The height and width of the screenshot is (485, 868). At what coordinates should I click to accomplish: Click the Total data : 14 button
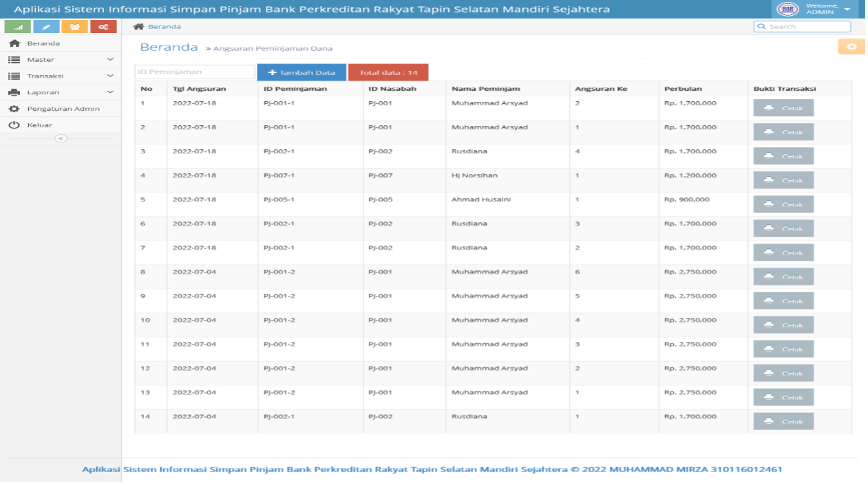pyautogui.click(x=388, y=72)
